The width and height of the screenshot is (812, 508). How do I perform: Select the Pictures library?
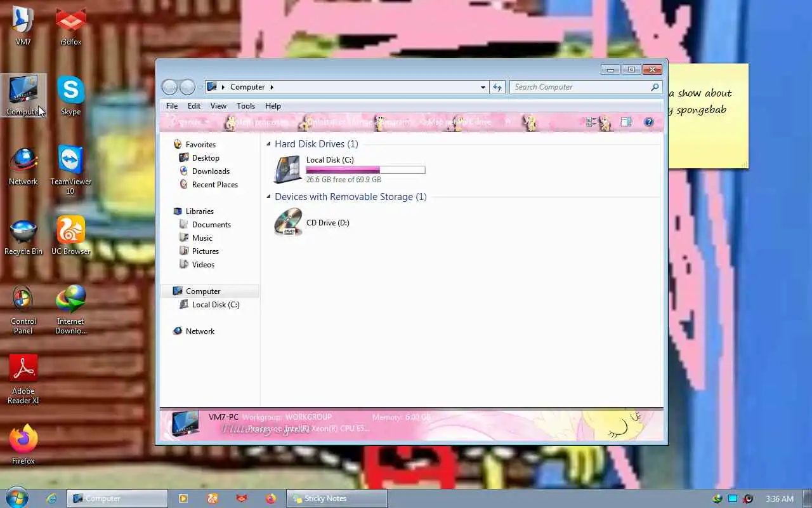[x=205, y=251]
